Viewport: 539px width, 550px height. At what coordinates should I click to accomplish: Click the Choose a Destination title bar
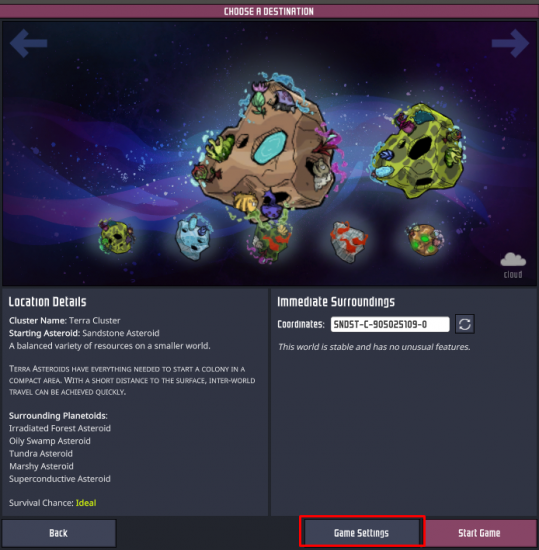(269, 11)
